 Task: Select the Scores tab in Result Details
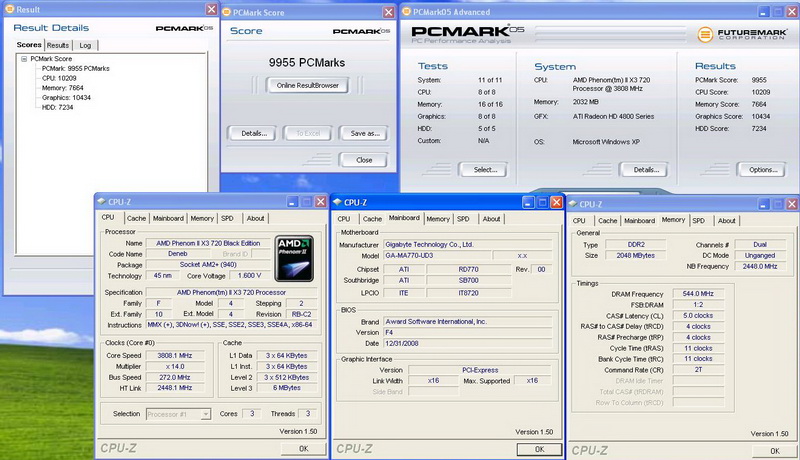click(x=29, y=44)
